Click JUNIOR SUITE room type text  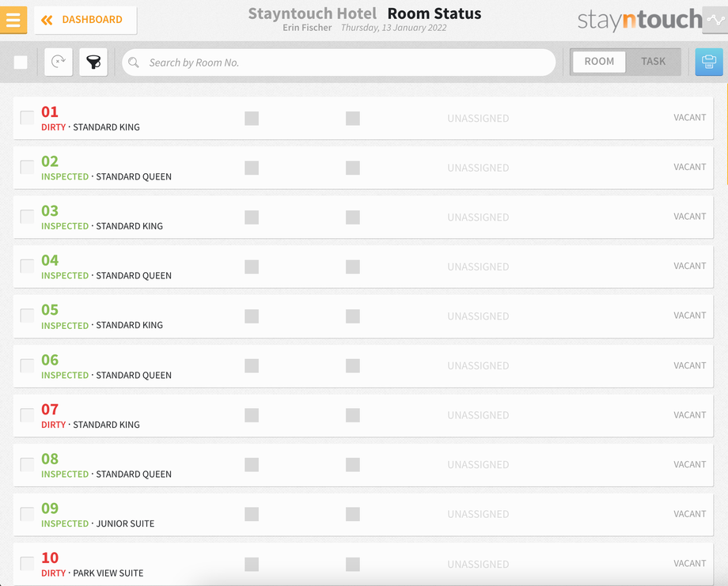pos(125,524)
